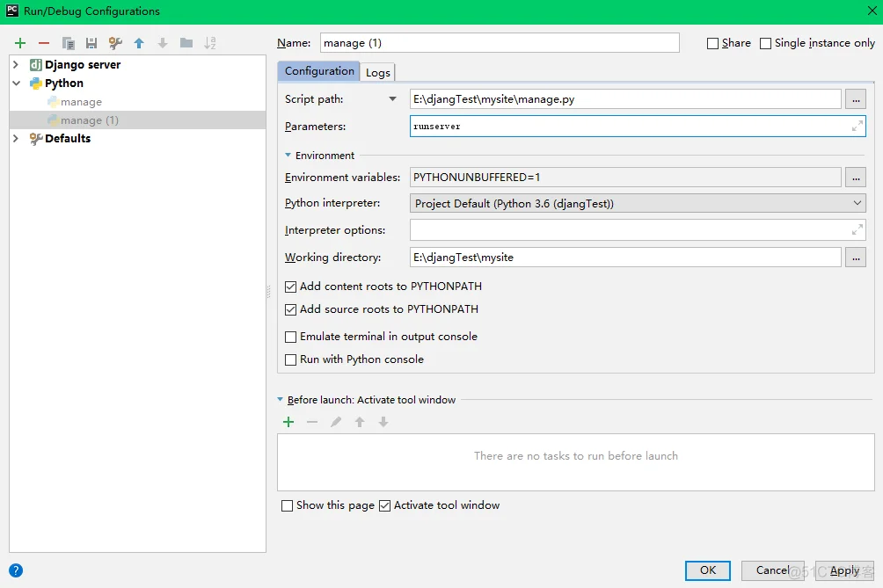883x588 pixels.
Task: Edit environment variables via browse button
Action: [856, 178]
